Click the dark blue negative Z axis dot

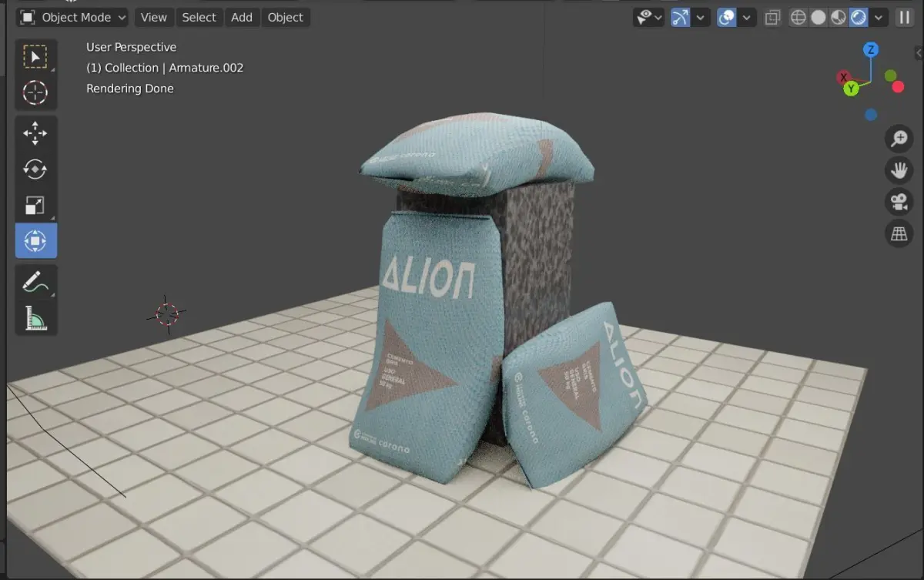(x=871, y=115)
